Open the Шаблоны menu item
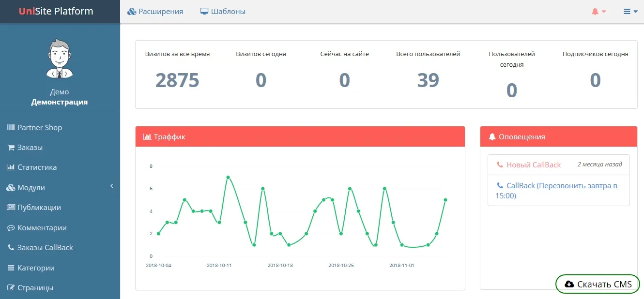Viewport: 644px width, 299px height. point(223,12)
